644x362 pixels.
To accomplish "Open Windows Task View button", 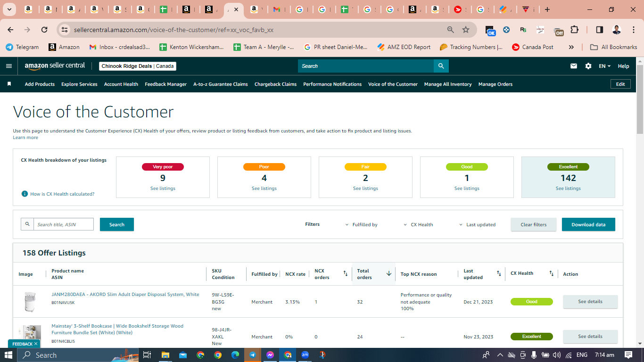I will pyautogui.click(x=147, y=355).
